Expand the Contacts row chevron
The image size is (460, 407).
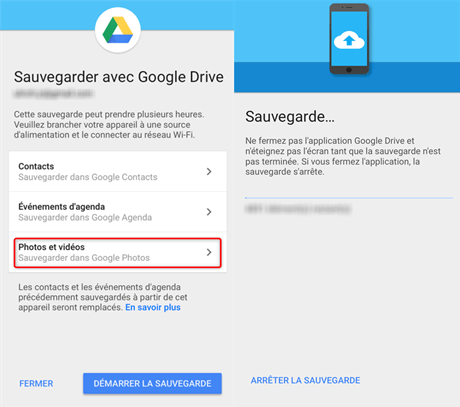(x=209, y=171)
